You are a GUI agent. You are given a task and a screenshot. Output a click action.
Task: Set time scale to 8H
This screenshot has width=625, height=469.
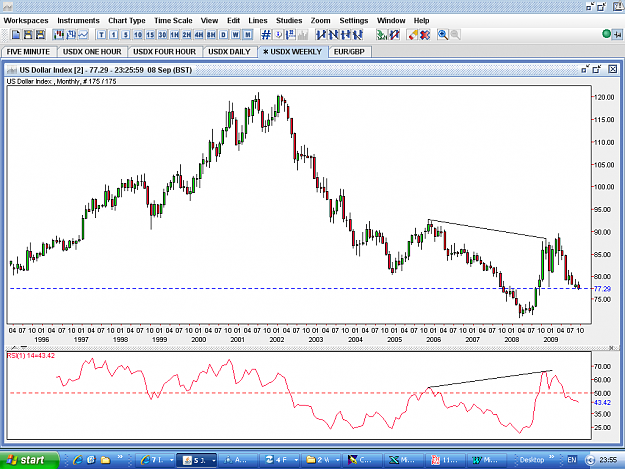211,35
